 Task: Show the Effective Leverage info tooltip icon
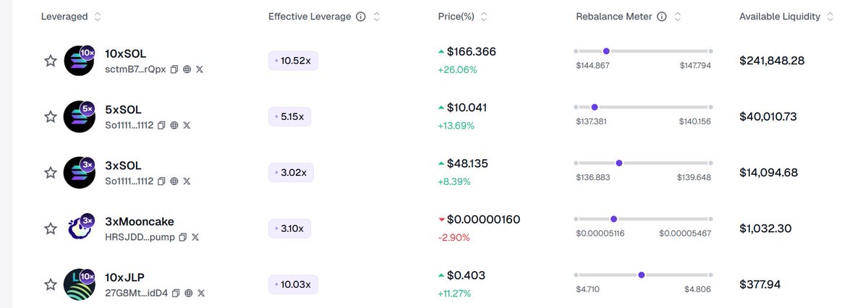361,17
